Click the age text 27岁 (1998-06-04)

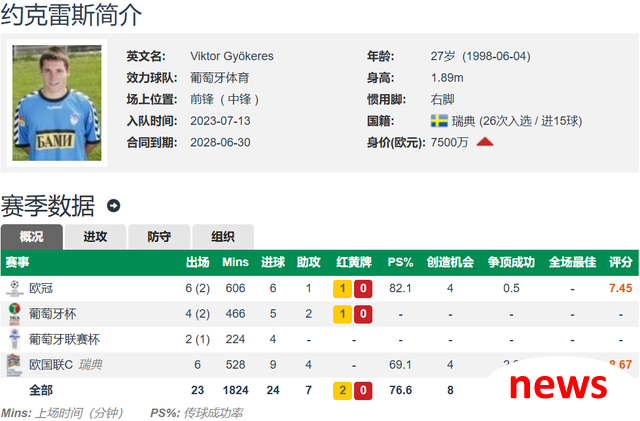(480, 56)
